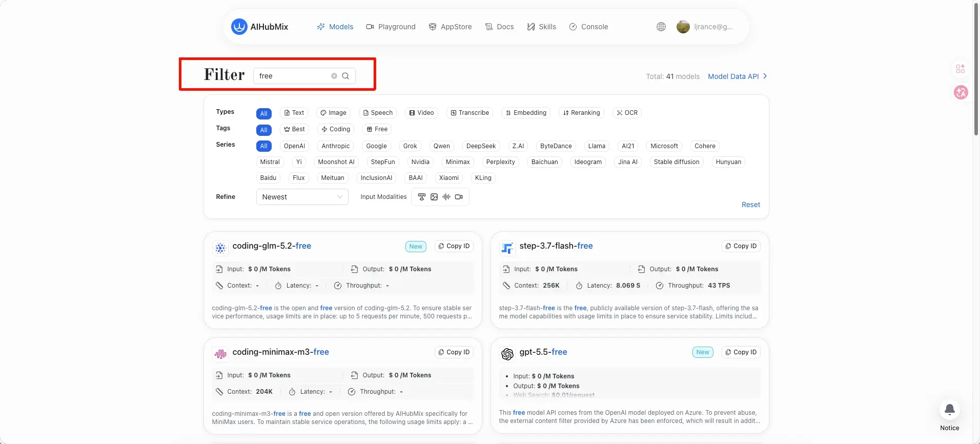Select All in Types row
This screenshot has width=980, height=444.
tap(263, 113)
